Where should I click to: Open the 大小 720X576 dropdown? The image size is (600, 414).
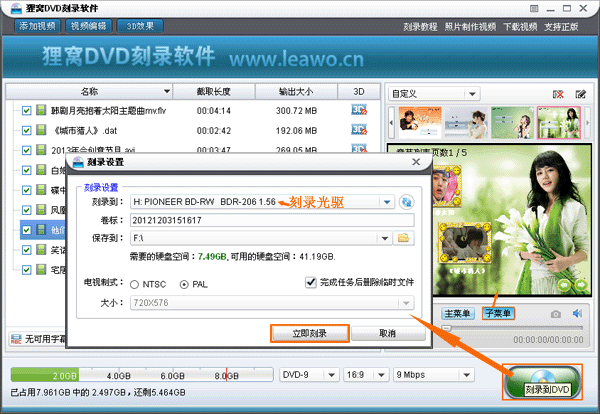(x=406, y=303)
